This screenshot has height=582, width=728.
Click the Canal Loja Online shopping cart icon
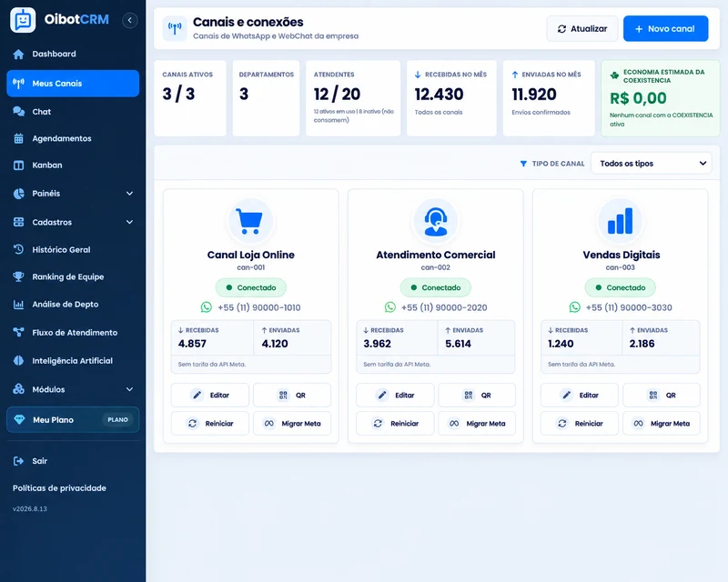click(x=250, y=221)
